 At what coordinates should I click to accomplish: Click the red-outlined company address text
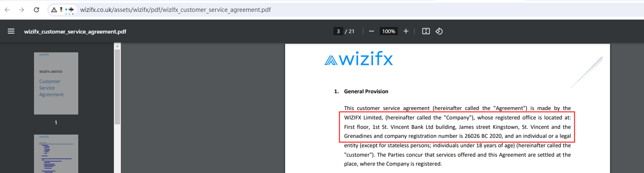point(457,127)
